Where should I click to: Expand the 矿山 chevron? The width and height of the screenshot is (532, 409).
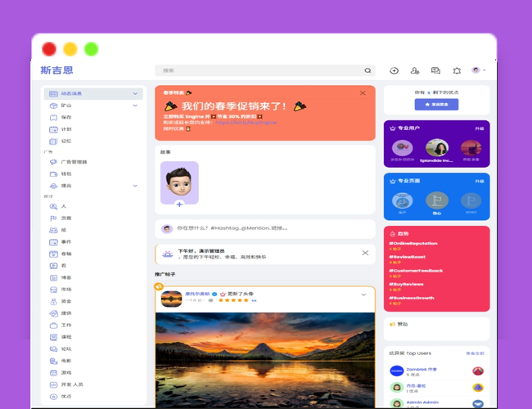coord(135,106)
